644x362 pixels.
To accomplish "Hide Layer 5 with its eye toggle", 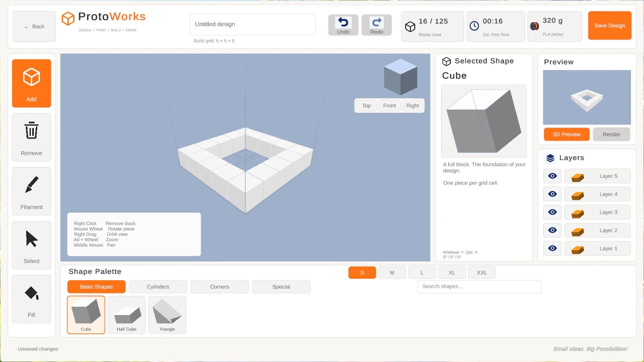I will (x=552, y=176).
